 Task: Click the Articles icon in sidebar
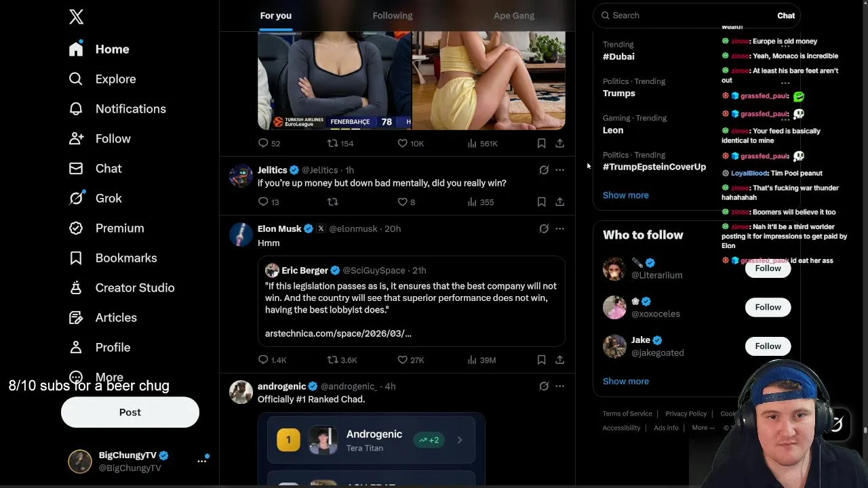click(76, 317)
